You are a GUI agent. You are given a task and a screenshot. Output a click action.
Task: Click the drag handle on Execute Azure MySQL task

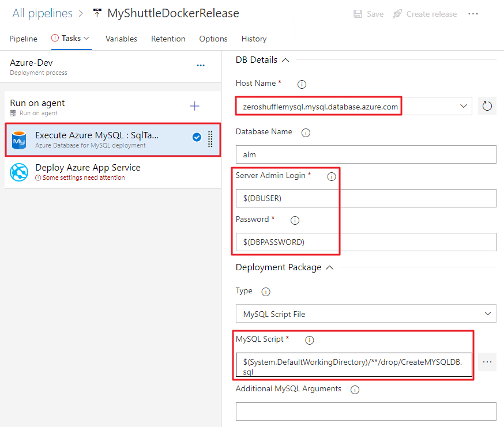point(210,139)
